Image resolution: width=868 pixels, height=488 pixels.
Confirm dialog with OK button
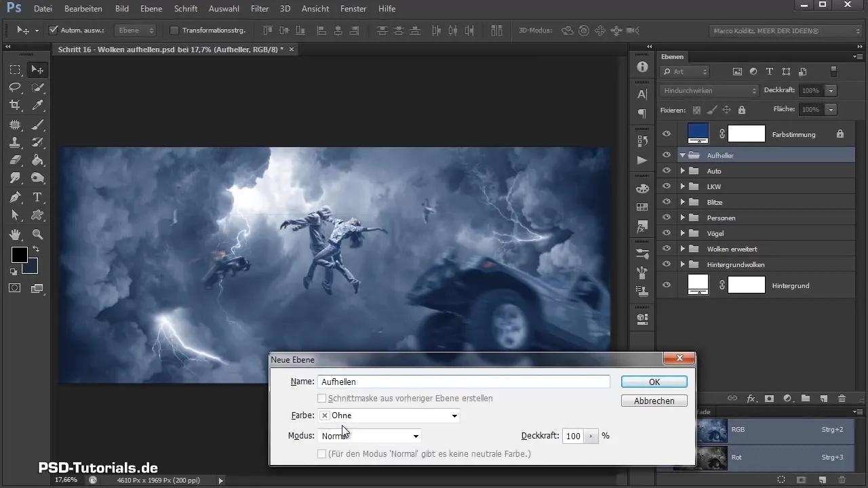coord(654,382)
